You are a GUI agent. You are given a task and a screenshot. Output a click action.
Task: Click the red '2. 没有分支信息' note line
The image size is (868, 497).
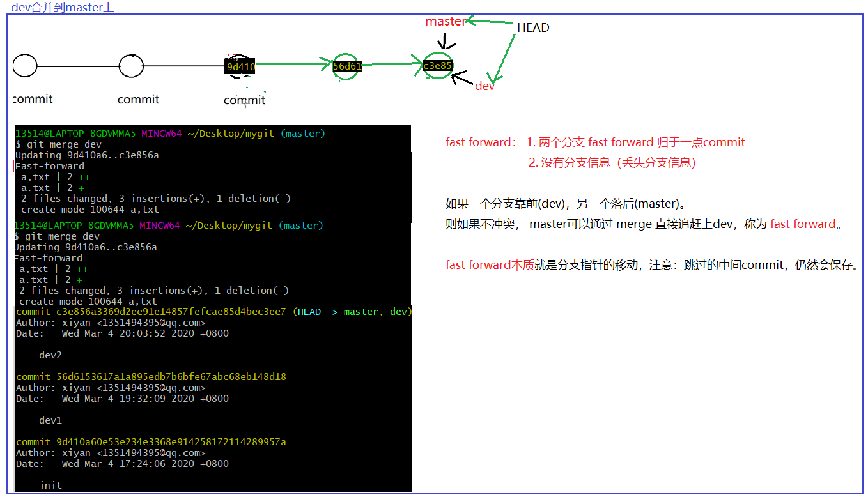tap(612, 163)
